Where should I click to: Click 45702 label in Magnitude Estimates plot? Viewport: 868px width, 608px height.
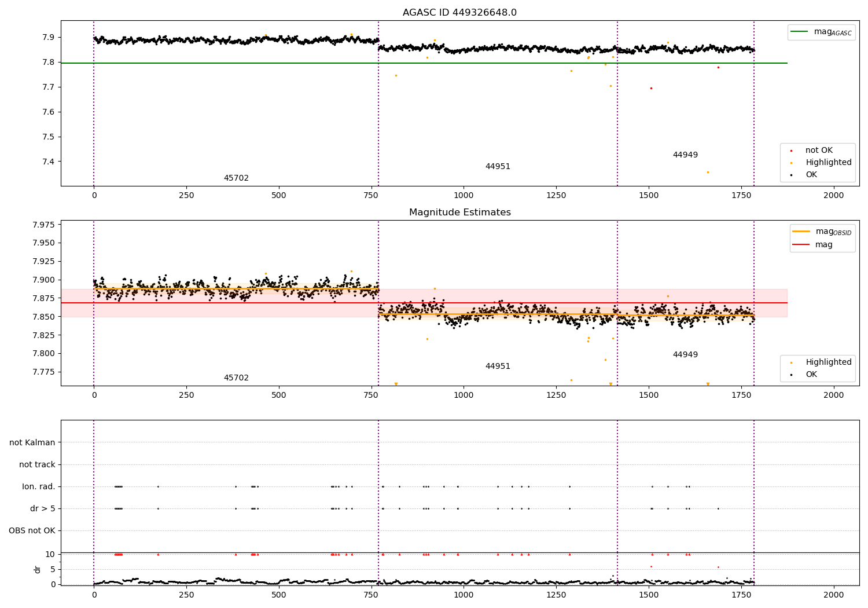pyautogui.click(x=236, y=378)
